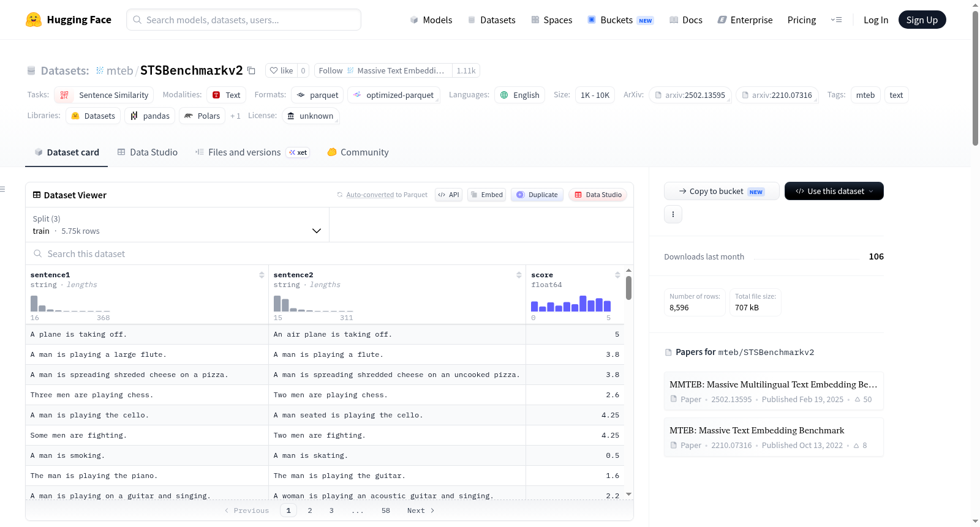This screenshot has width=980, height=527.
Task: Go to Models in the top navigation
Action: [431, 20]
